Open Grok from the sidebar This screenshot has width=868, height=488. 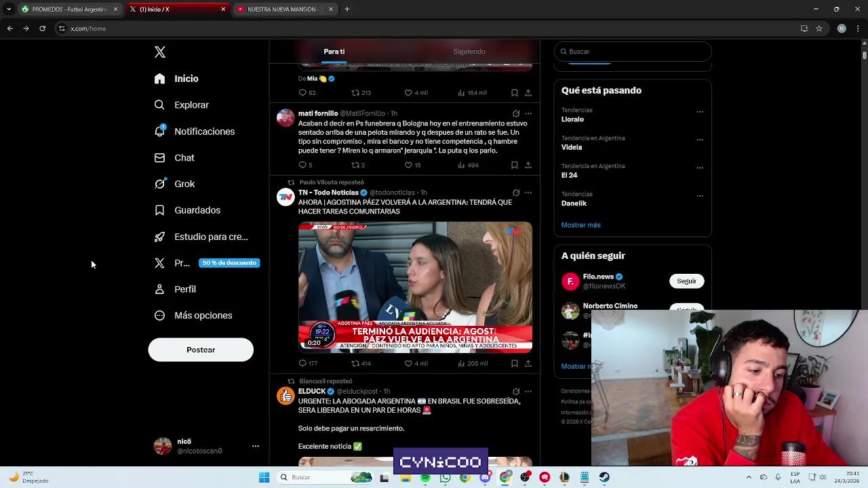(174, 184)
